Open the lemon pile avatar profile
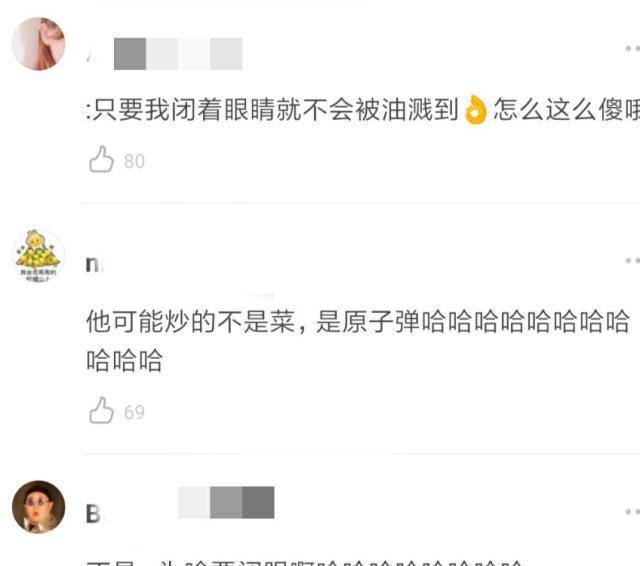Image resolution: width=640 pixels, height=566 pixels. 38,256
